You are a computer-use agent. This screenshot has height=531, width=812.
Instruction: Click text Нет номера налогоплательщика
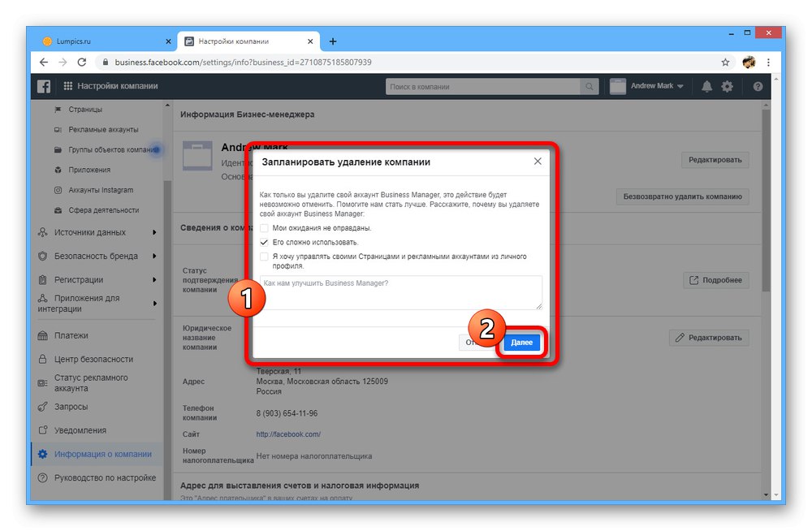tap(313, 456)
